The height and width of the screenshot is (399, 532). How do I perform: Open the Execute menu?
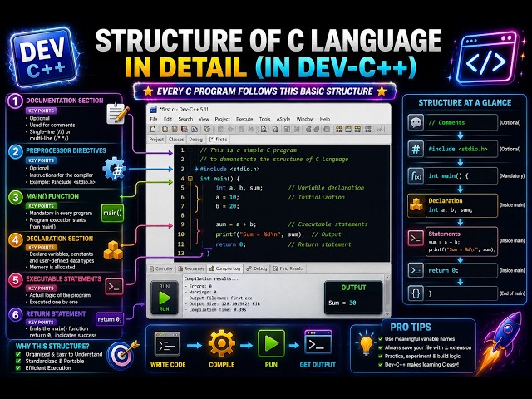pos(244,119)
